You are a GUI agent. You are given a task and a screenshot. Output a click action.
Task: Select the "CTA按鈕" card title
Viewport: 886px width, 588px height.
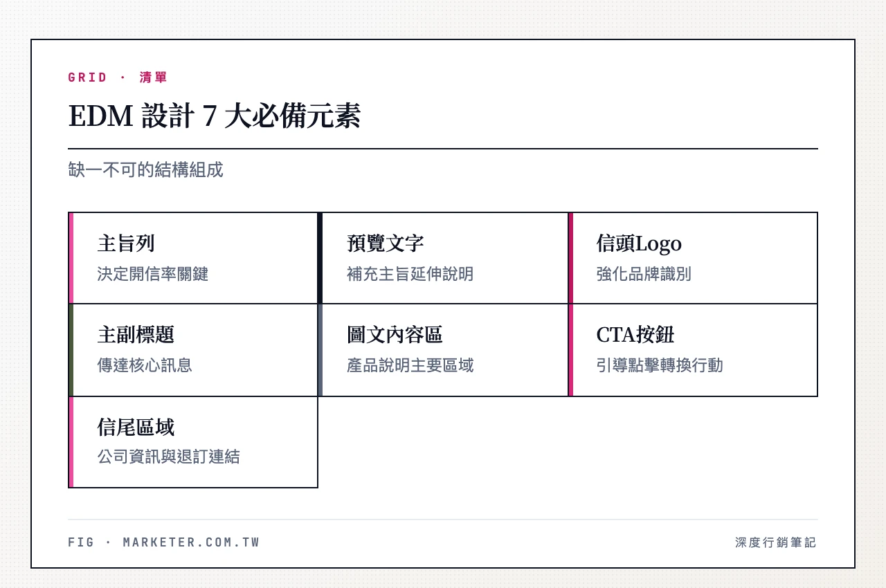(635, 335)
